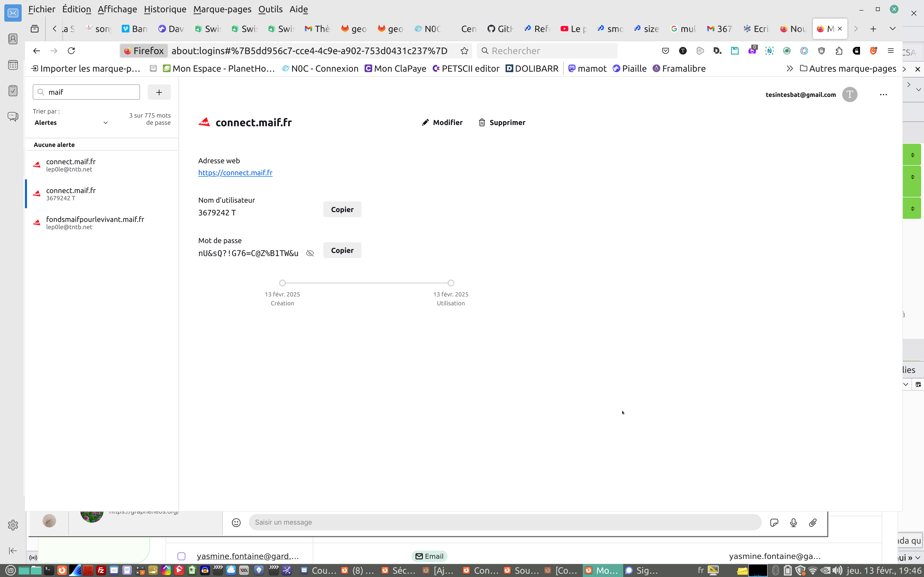Open the Pocket save icon in toolbar
The height and width of the screenshot is (577, 924).
pos(666,51)
